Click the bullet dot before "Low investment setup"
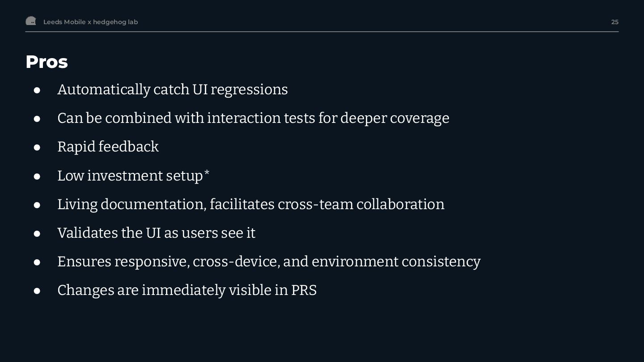This screenshot has height=362, width=644. [37, 177]
